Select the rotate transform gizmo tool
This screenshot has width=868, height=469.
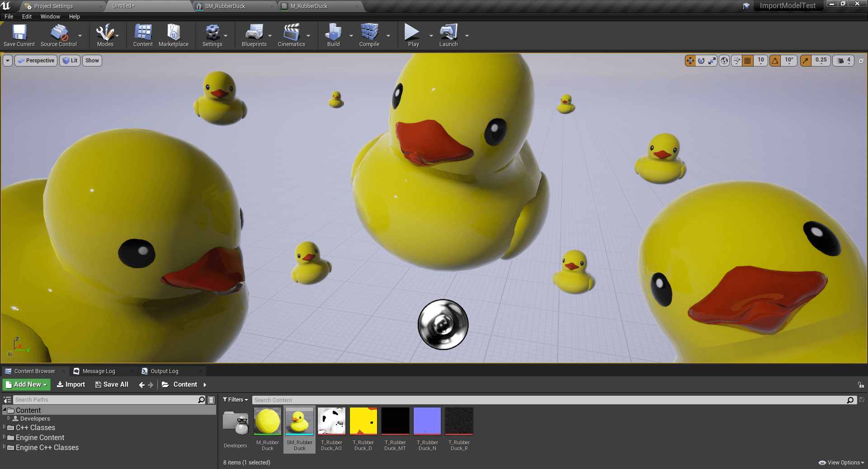(x=701, y=61)
